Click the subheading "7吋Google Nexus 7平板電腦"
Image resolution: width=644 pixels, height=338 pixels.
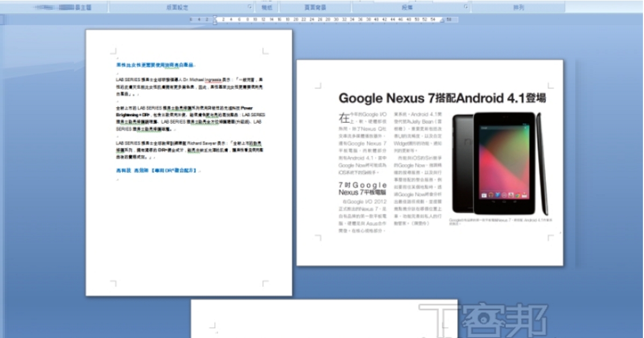point(363,188)
